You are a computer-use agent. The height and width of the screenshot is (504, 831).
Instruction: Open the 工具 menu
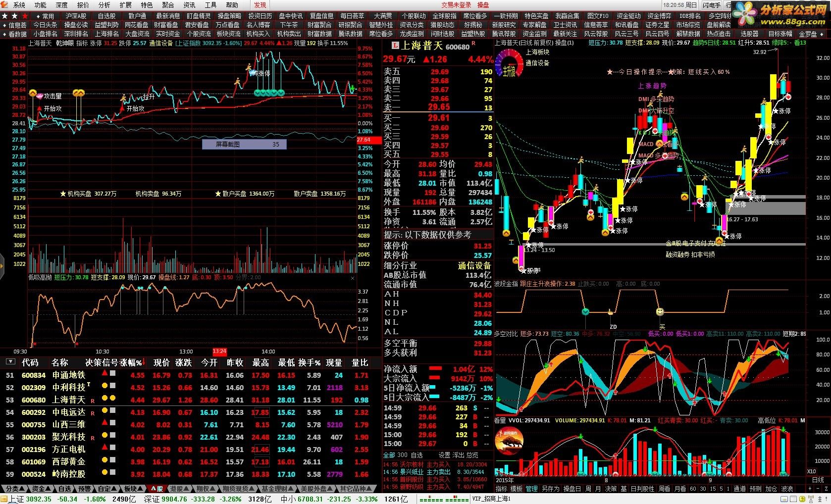tap(211, 5)
